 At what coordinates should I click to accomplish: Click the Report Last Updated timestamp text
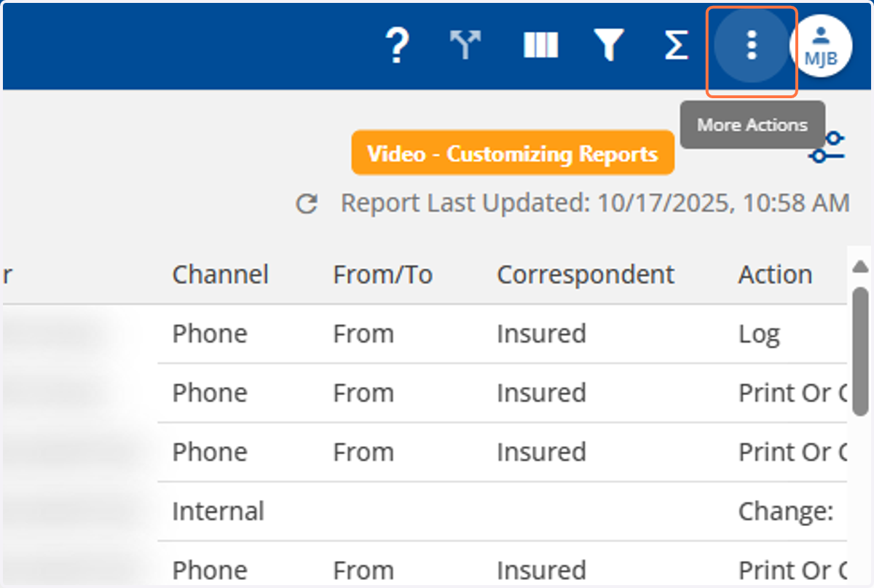pos(594,203)
